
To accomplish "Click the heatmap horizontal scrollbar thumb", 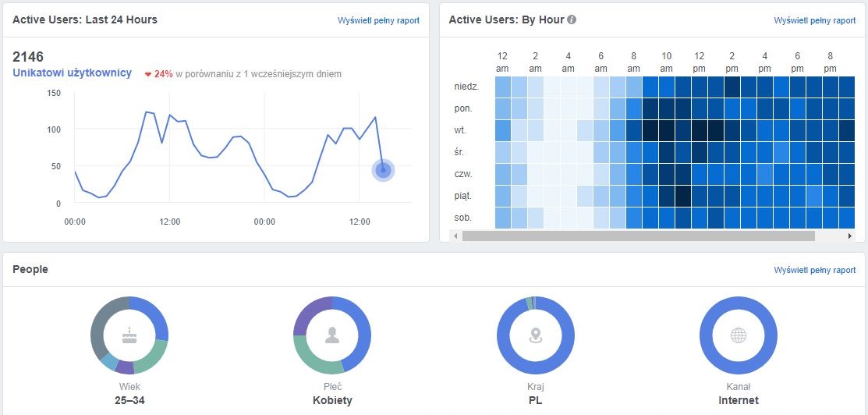I will (x=638, y=236).
